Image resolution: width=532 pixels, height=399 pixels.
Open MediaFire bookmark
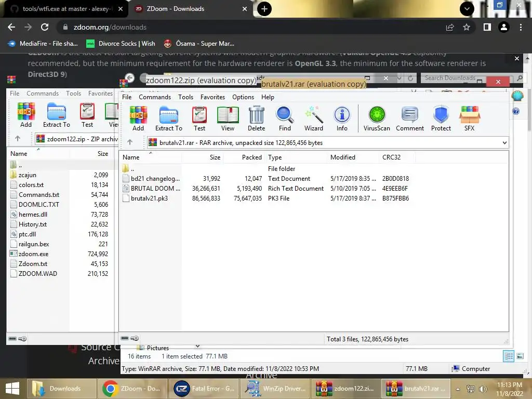pos(43,44)
